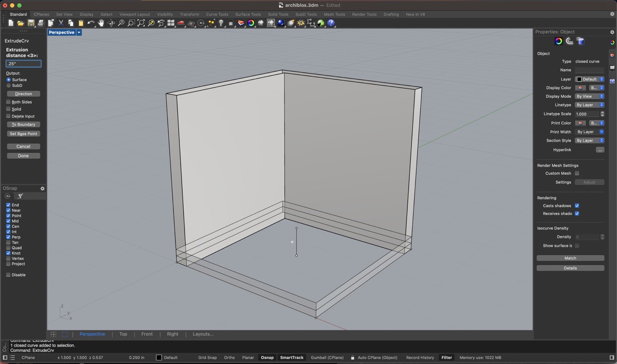The height and width of the screenshot is (364, 617).
Task: Adjust the Linetype Scale stepper arrows
Action: pyautogui.click(x=602, y=114)
